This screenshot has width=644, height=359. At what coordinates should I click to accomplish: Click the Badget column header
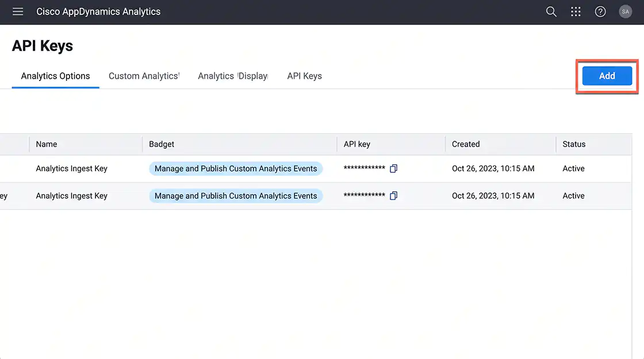(x=162, y=144)
